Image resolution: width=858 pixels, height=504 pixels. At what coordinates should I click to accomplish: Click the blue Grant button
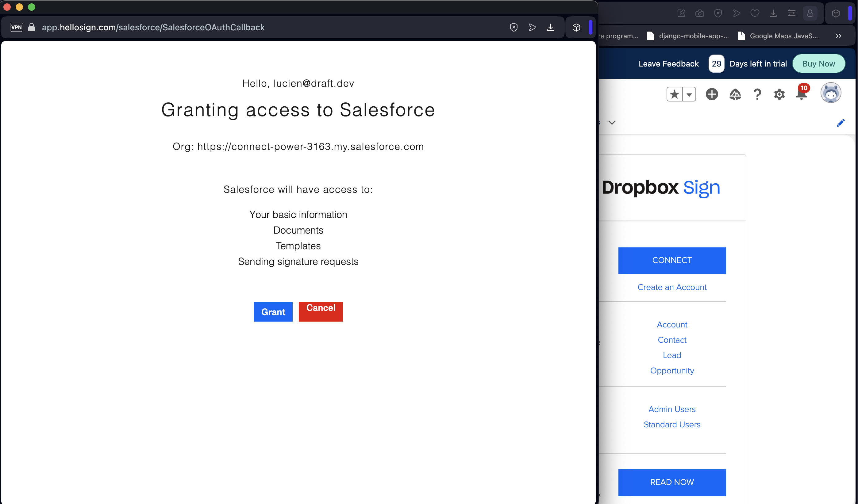tap(273, 312)
